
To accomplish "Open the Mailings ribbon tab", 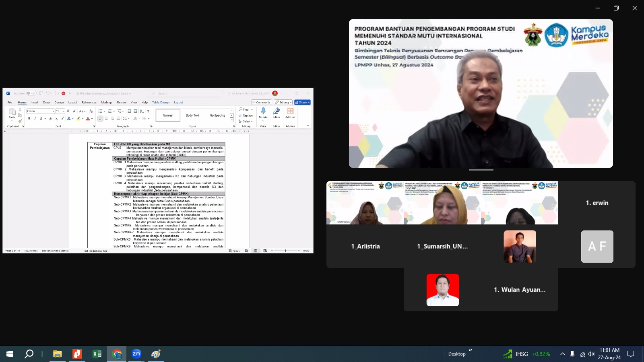I will (x=107, y=102).
